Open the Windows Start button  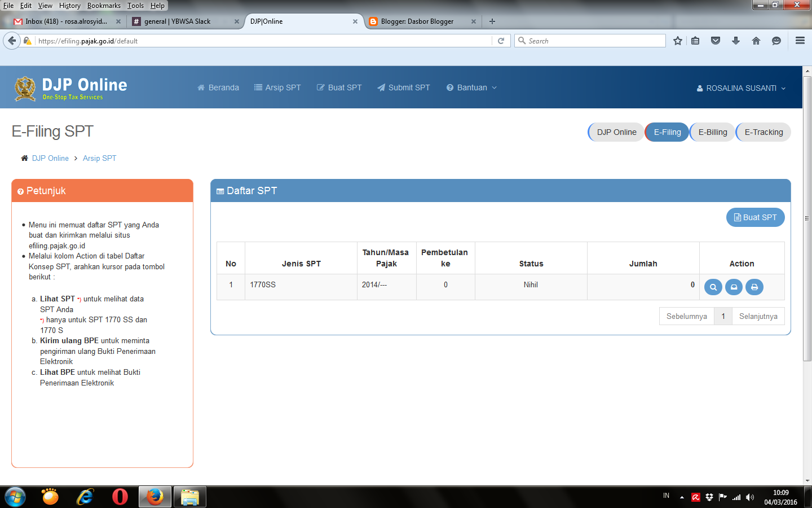click(15, 497)
